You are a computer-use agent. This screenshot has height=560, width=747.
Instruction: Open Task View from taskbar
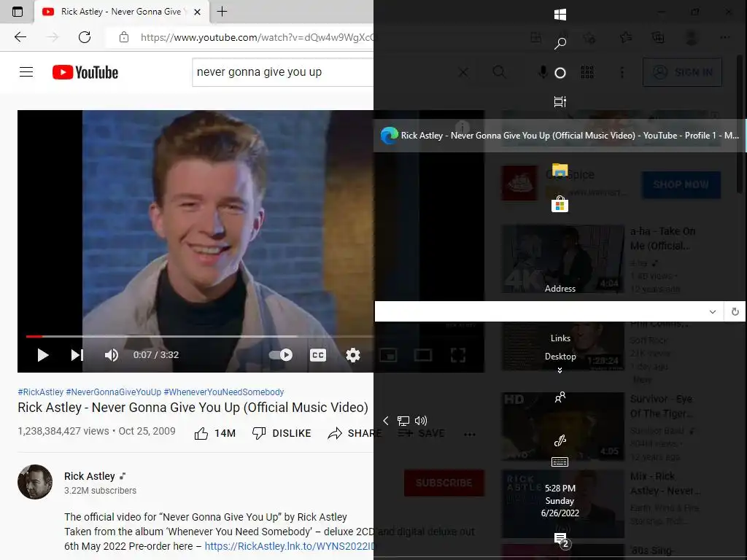[560, 101]
